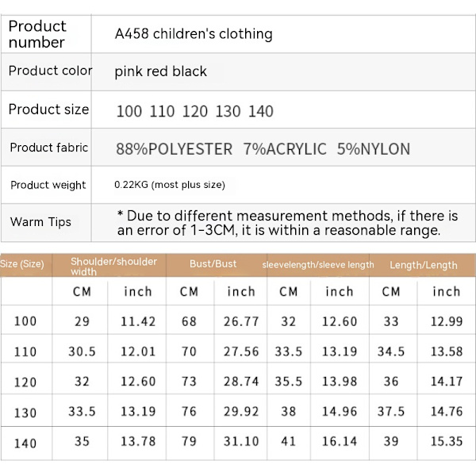Select the 16.14 sleeve length cell

tap(340, 442)
